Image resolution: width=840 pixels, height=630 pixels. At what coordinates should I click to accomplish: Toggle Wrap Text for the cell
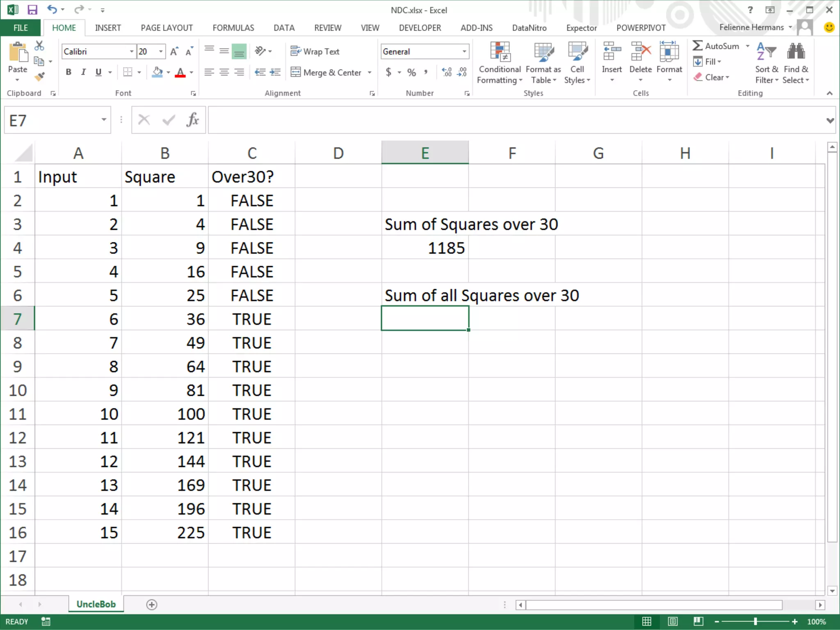tap(315, 52)
